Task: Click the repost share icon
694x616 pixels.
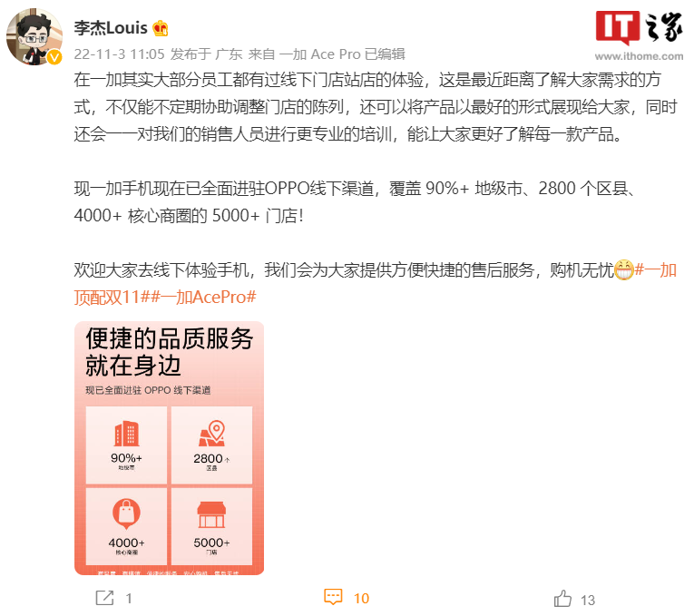Action: pos(105,598)
